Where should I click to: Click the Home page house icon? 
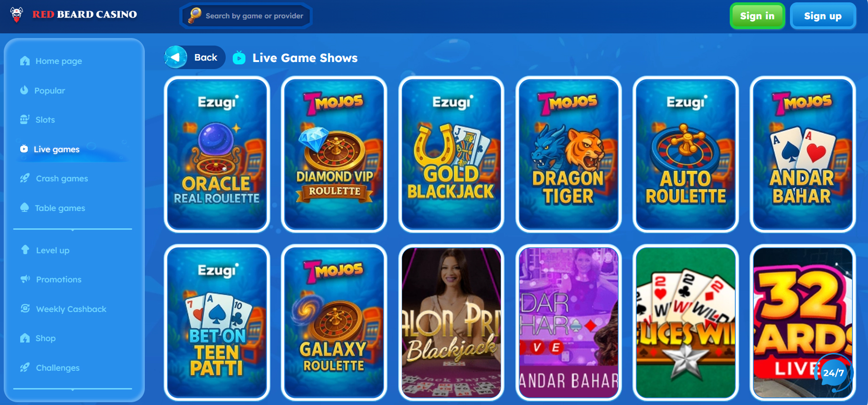pos(25,61)
